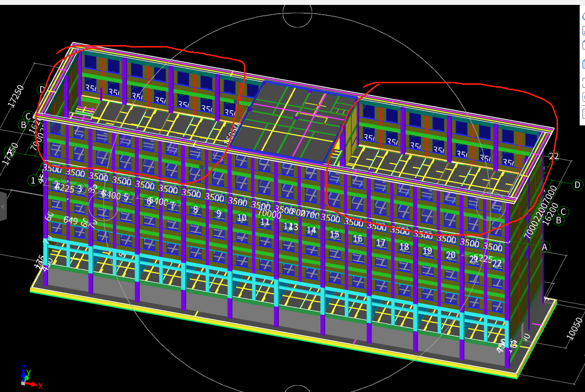Screen dimensions: 585x392
Task: Select grid axis bubble 9
Action: (219, 214)
